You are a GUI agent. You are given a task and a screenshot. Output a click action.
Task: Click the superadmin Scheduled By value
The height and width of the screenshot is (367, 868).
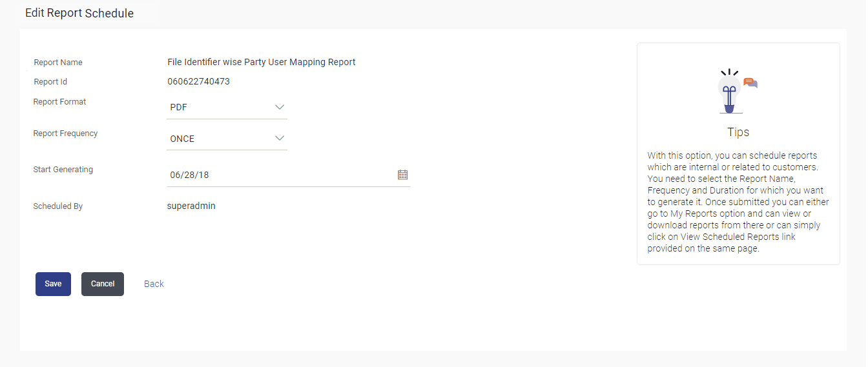click(x=191, y=206)
